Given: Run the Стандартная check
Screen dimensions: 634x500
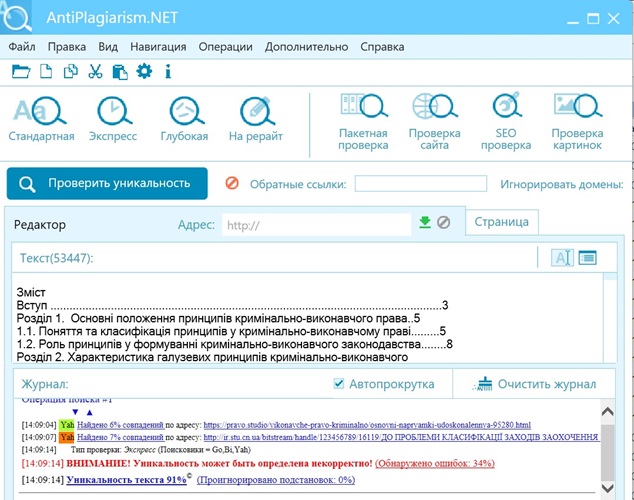Looking at the screenshot, I should 41,119.
